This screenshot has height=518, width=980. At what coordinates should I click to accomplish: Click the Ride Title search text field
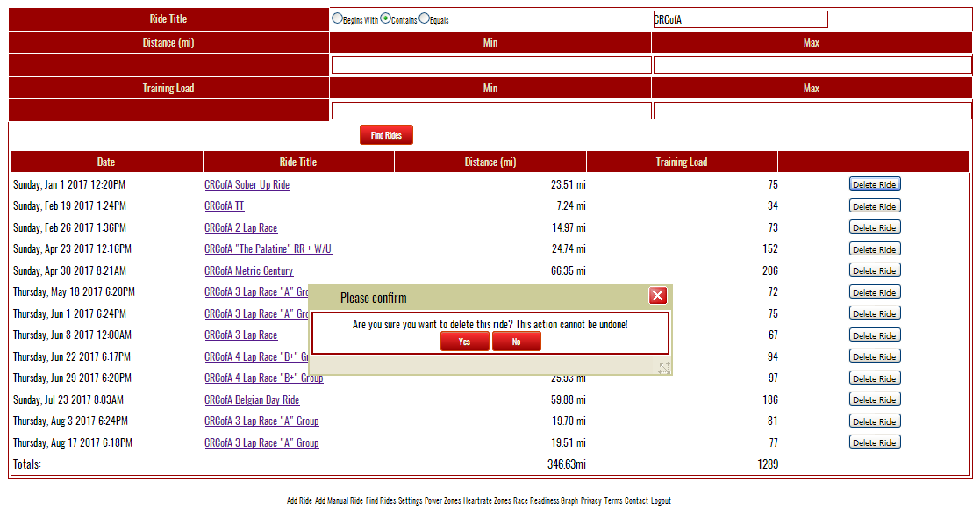click(x=740, y=19)
